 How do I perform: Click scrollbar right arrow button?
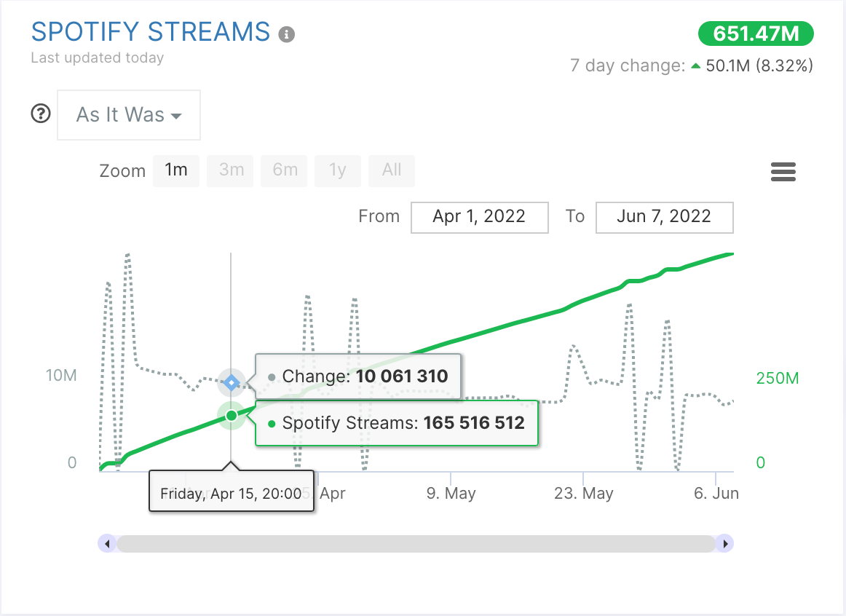(x=724, y=543)
